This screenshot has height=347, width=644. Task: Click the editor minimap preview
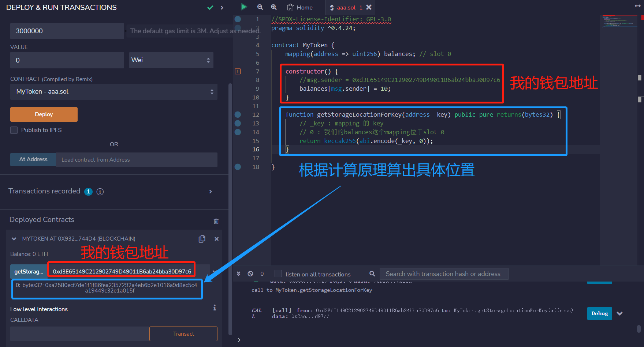pyautogui.click(x=619, y=21)
